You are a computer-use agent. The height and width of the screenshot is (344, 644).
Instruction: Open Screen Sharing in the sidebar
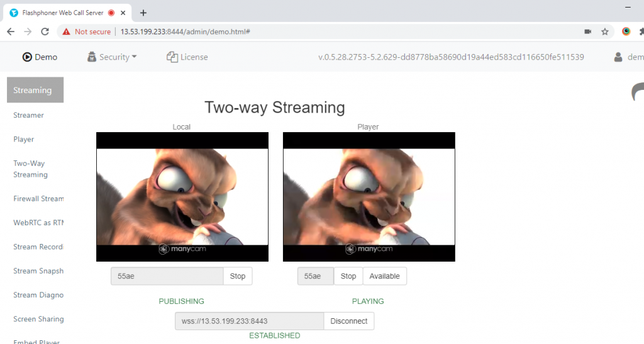click(x=38, y=319)
